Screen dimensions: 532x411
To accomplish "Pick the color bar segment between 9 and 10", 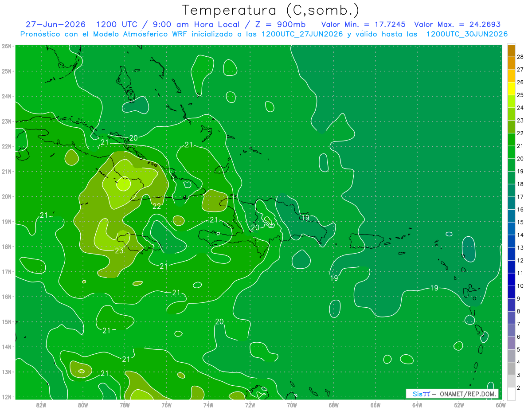I will [x=511, y=292].
